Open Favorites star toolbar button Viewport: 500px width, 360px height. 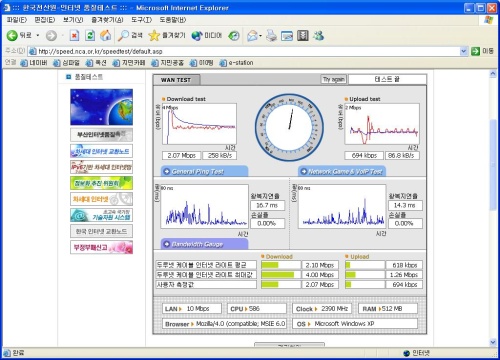tap(166, 35)
